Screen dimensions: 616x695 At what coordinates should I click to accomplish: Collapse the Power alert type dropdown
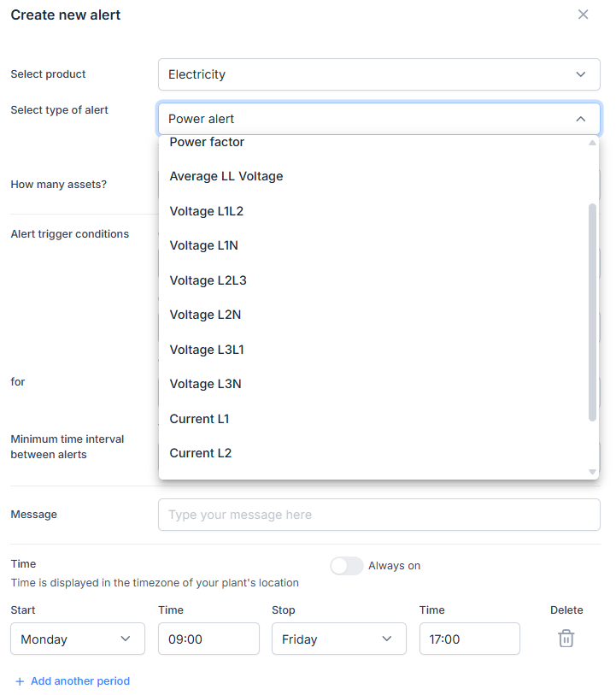click(580, 119)
